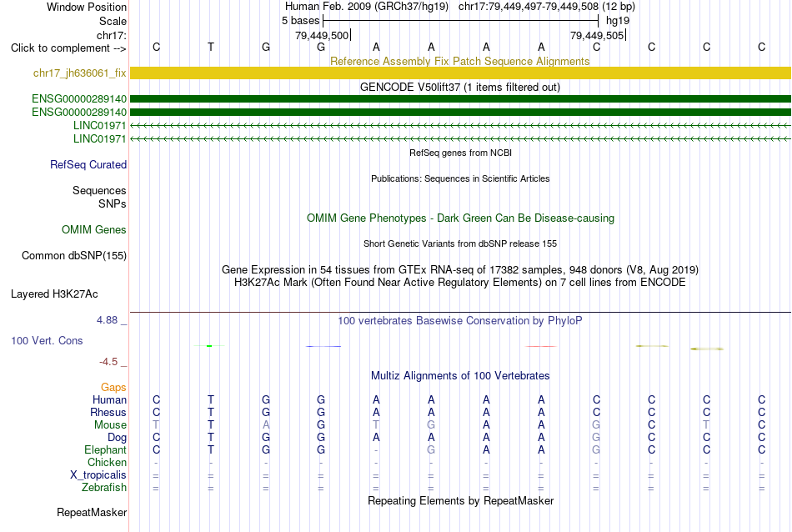Select the Zebrafish alignment row label
The image size is (792, 532).
pos(104,488)
